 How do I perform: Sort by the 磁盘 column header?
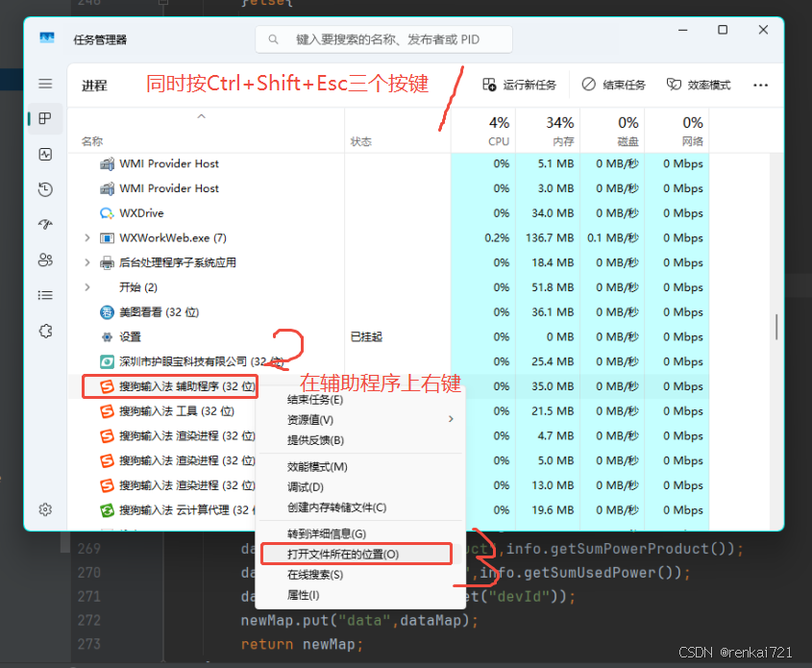click(612, 131)
